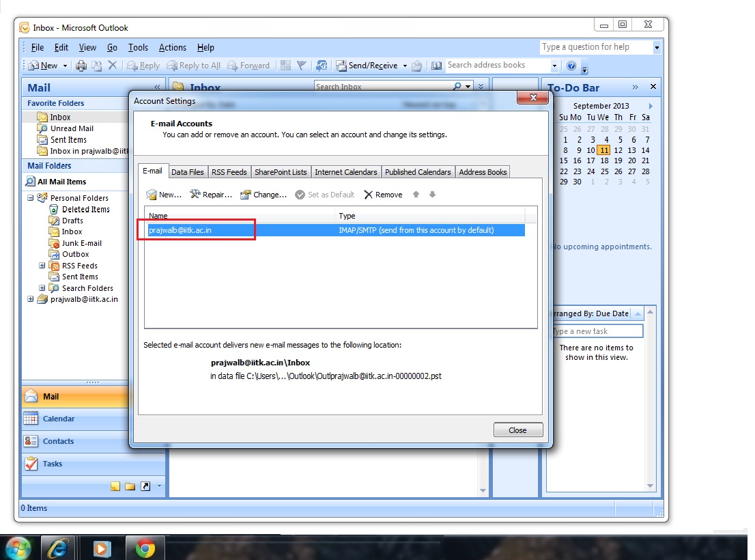Screen dimensions: 755x560
Task: Click inside Type a question for help box
Action: 596,47
